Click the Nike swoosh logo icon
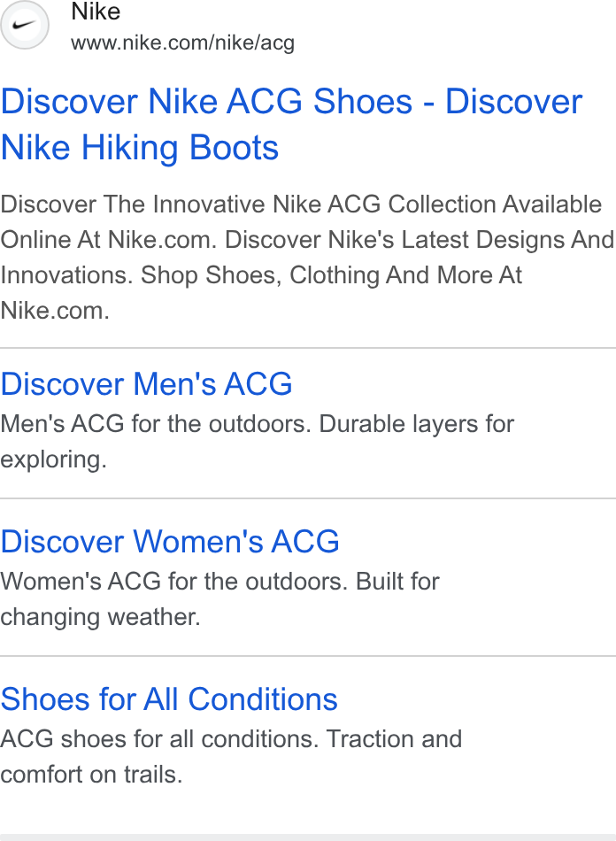This screenshot has height=841, width=616. [24, 25]
